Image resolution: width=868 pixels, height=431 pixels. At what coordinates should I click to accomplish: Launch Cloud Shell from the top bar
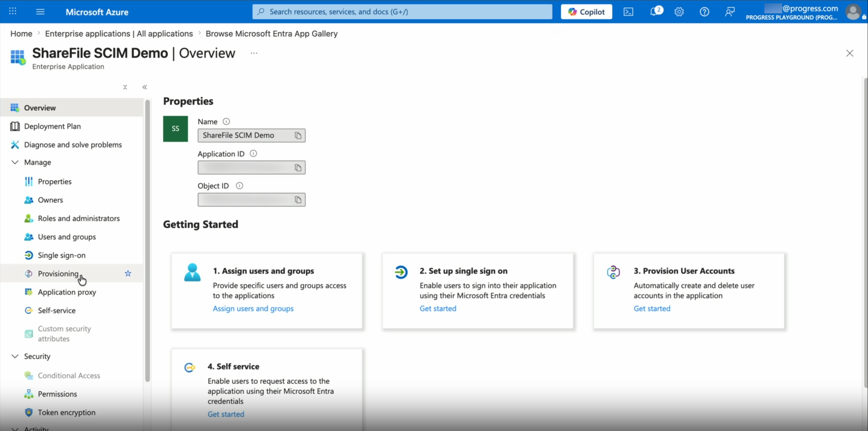tap(628, 12)
